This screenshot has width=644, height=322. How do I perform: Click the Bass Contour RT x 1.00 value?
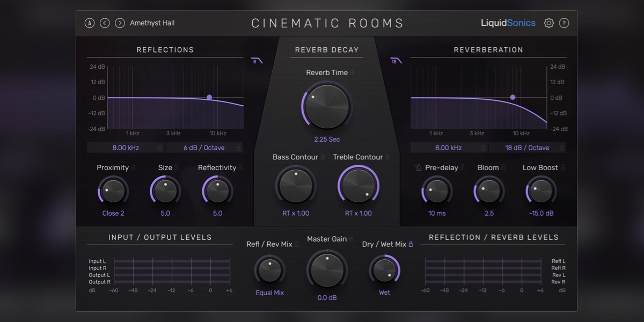(296, 213)
